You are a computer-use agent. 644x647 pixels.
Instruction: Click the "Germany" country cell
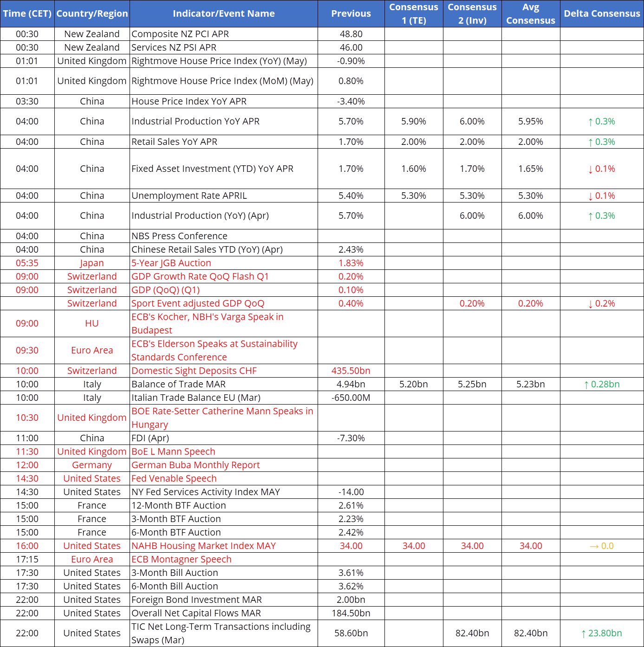(x=92, y=465)
